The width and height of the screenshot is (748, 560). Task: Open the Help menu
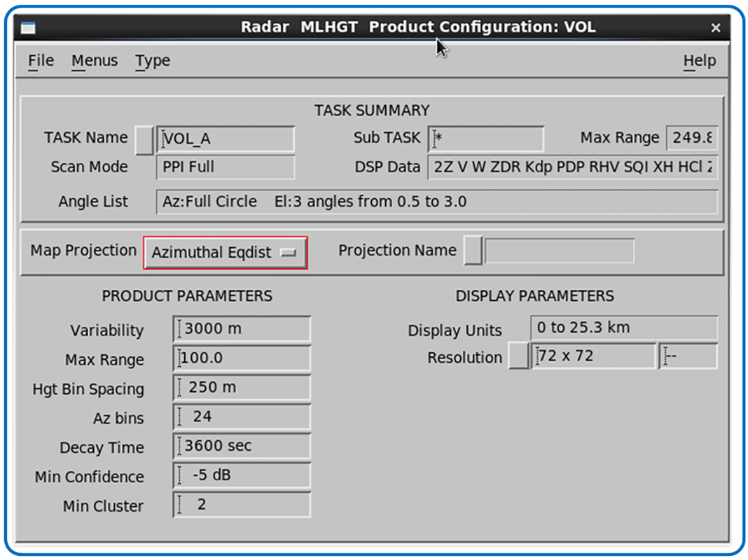[x=700, y=61]
